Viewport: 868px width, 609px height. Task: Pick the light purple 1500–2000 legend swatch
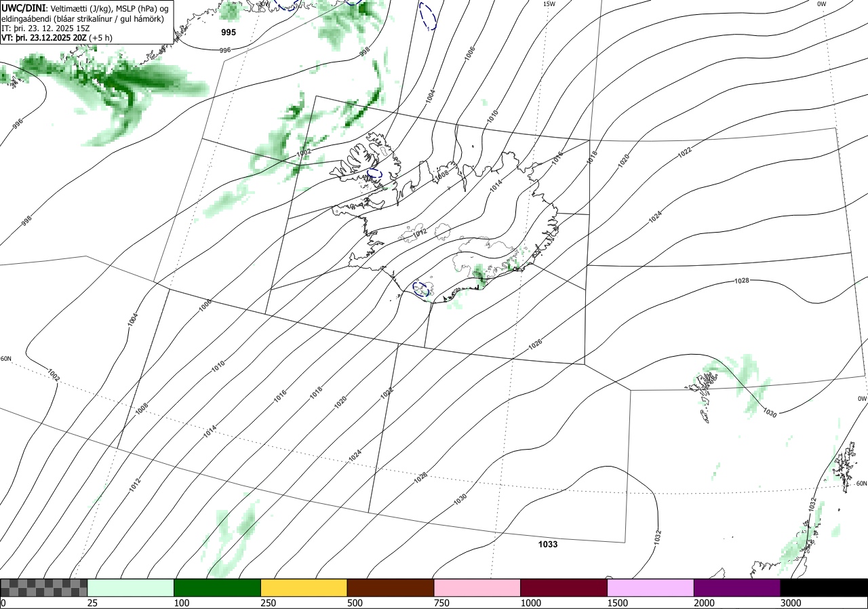pyautogui.click(x=651, y=587)
